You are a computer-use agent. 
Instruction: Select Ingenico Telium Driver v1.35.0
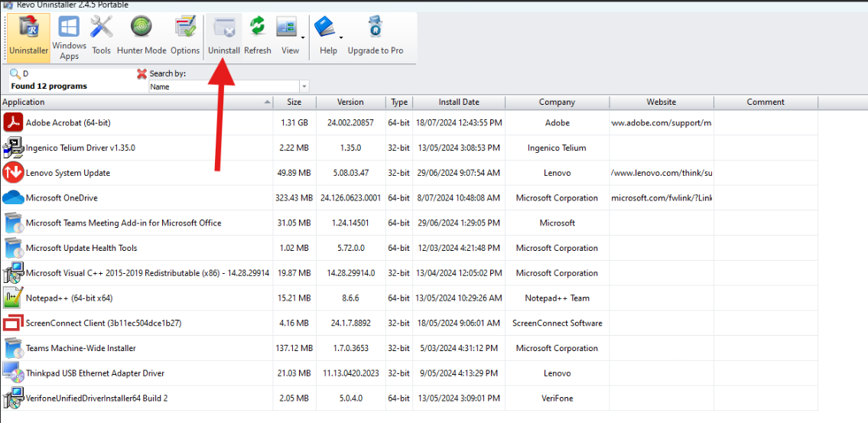[x=410, y=148]
